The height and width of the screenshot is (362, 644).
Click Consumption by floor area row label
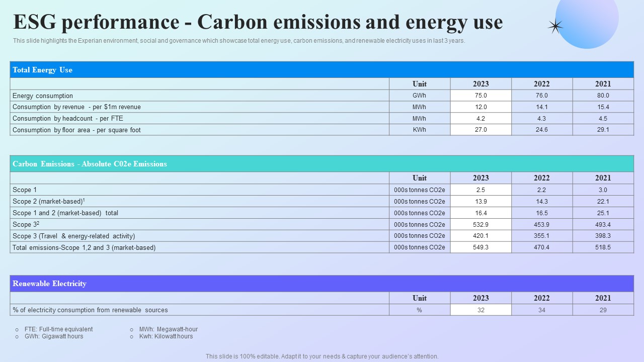(x=76, y=130)
